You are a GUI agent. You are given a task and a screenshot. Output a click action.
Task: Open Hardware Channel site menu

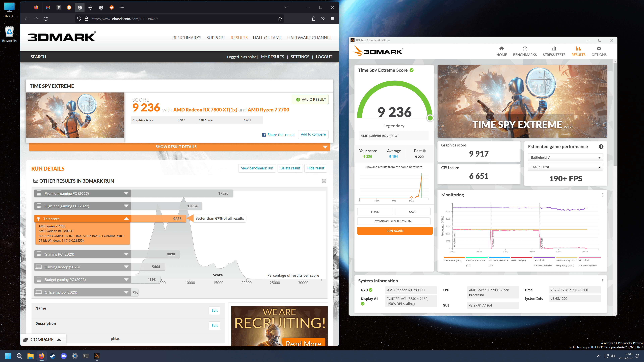pyautogui.click(x=309, y=38)
